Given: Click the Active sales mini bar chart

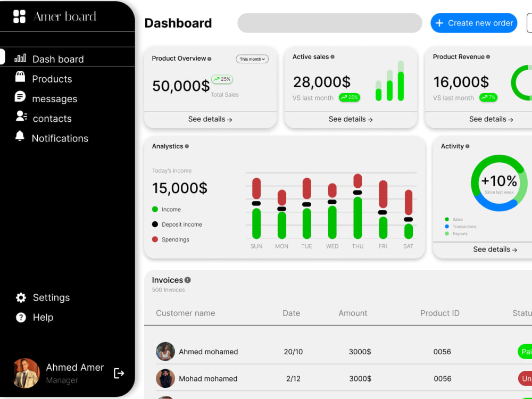Looking at the screenshot, I should [389, 81].
